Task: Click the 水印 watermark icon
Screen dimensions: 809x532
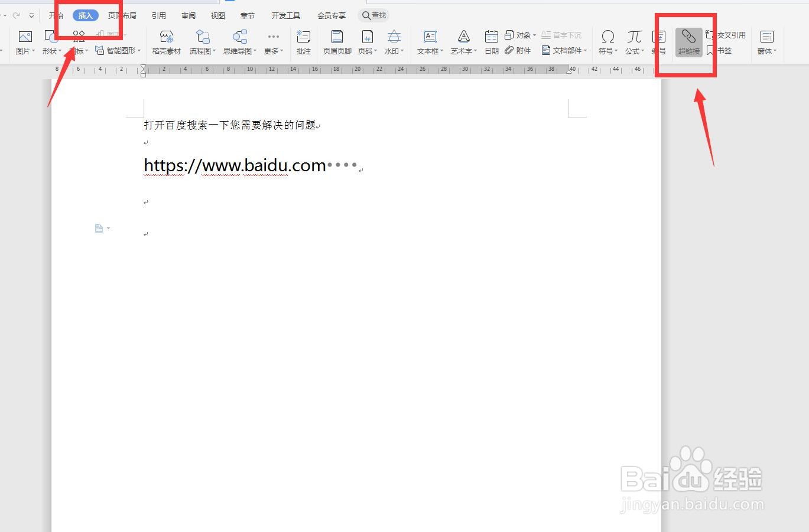Action: (394, 37)
